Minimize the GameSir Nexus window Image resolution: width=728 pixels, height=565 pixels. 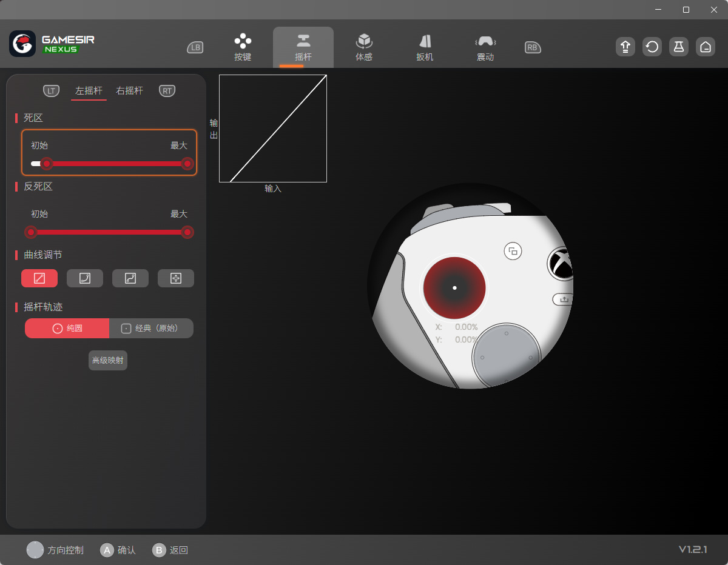(x=658, y=10)
